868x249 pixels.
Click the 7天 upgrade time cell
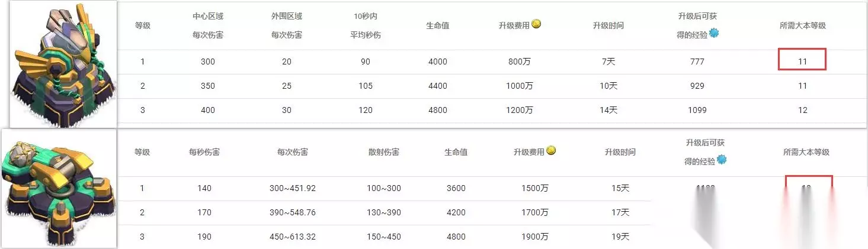pos(608,62)
